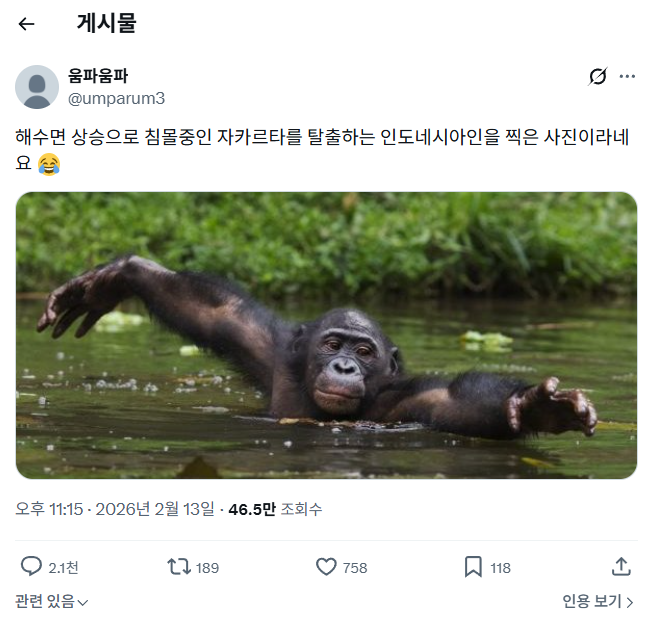Click the 2.1천 reply count
Screen dimensions: 654x624
coord(64,568)
